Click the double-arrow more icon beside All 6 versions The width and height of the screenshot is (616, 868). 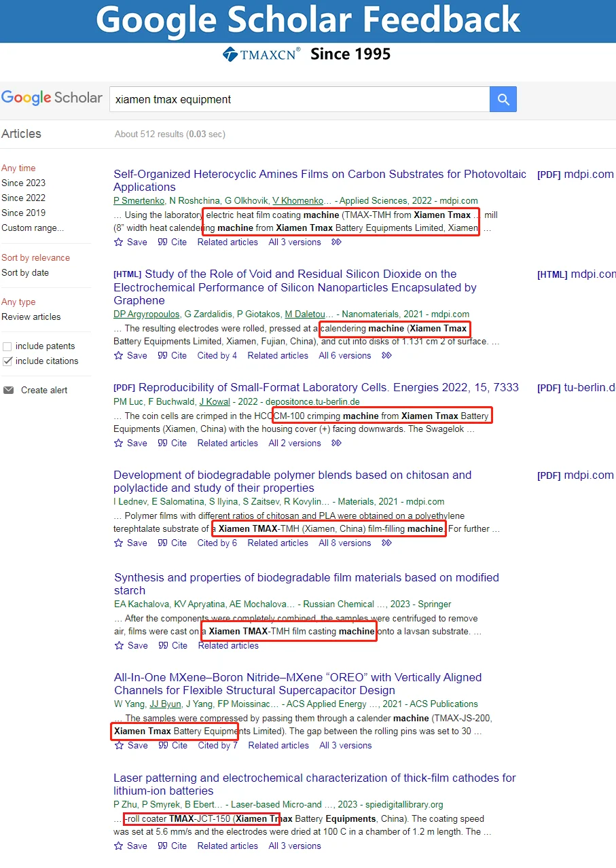click(386, 355)
